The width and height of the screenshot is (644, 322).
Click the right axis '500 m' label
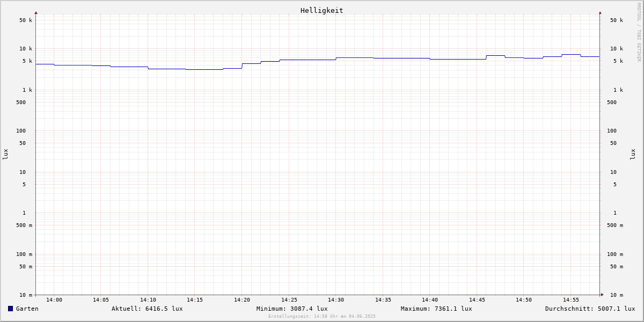615,225
